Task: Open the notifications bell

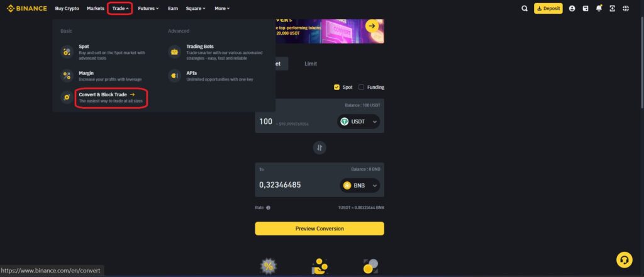Action: point(599,9)
